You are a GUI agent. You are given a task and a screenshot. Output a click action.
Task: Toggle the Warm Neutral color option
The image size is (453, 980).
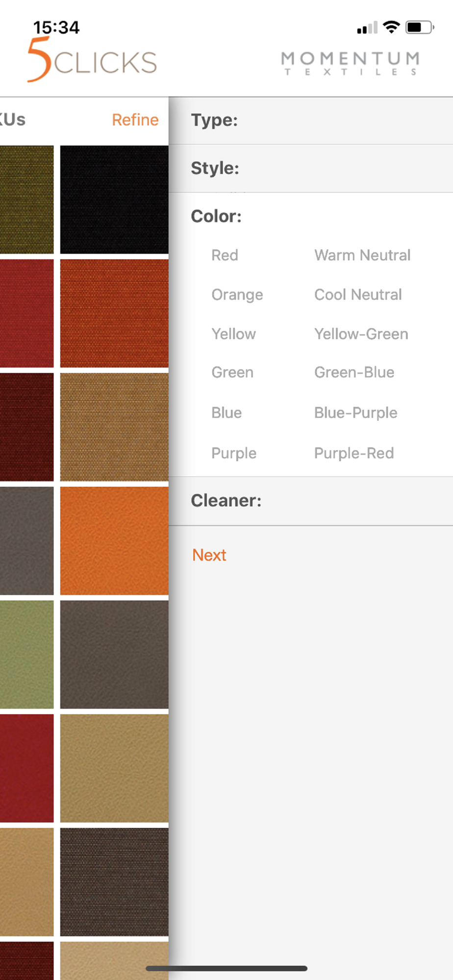tap(362, 255)
